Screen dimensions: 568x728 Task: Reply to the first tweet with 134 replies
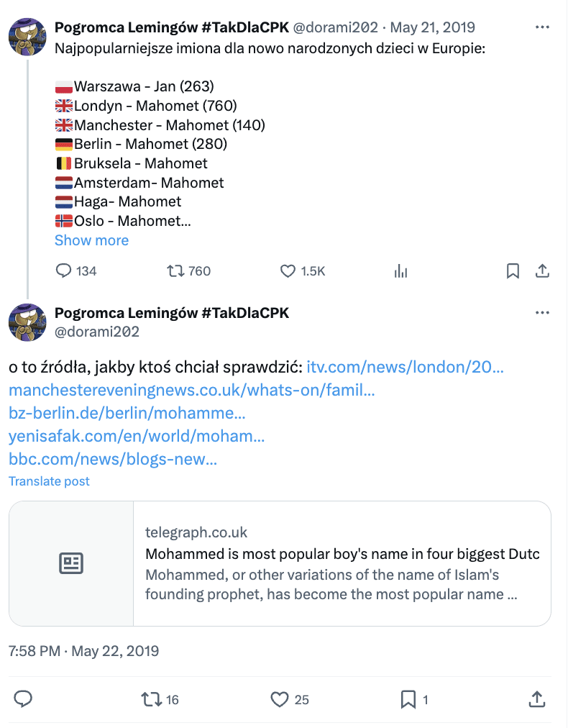[64, 271]
